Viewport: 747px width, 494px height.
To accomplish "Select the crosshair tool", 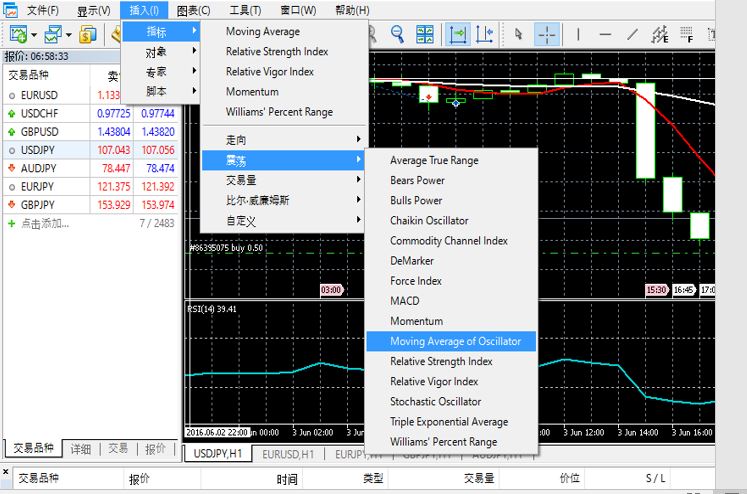I will pos(547,35).
